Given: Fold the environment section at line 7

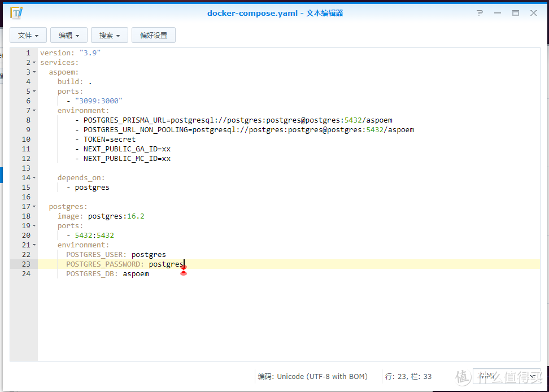Looking at the screenshot, I should [x=34, y=111].
